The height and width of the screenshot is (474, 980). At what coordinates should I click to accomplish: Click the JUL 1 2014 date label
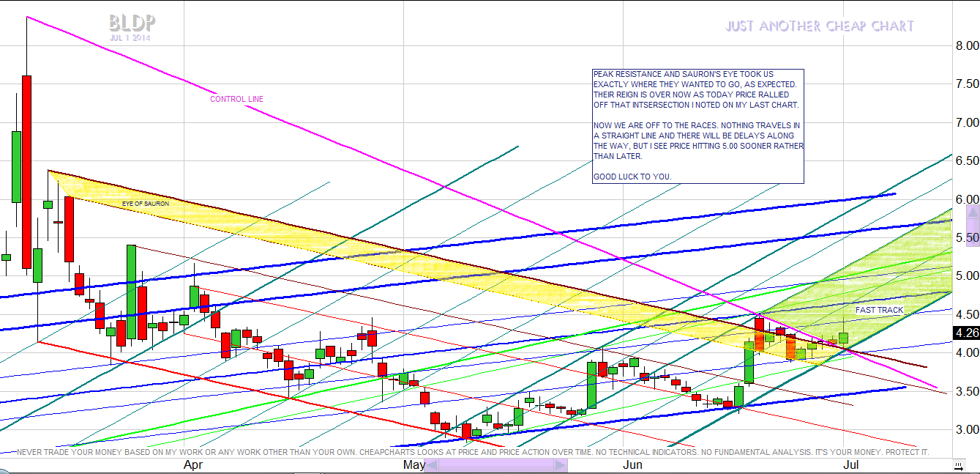pyautogui.click(x=131, y=38)
